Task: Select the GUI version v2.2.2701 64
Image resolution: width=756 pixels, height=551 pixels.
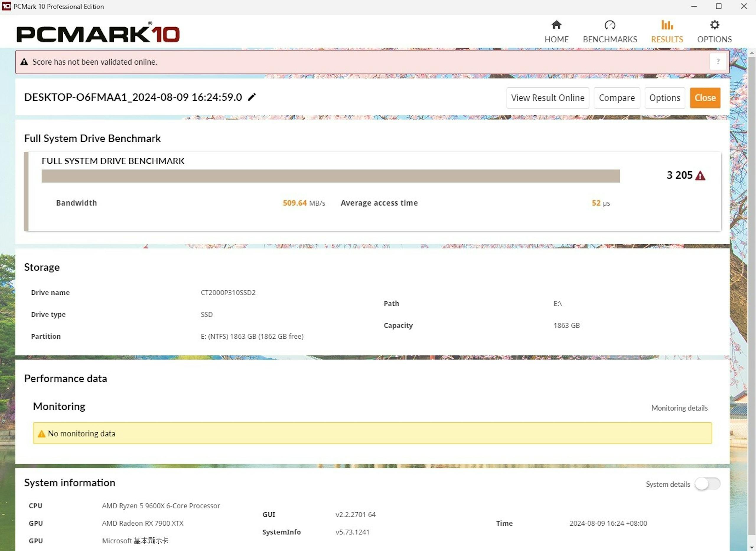Action: 355,514
